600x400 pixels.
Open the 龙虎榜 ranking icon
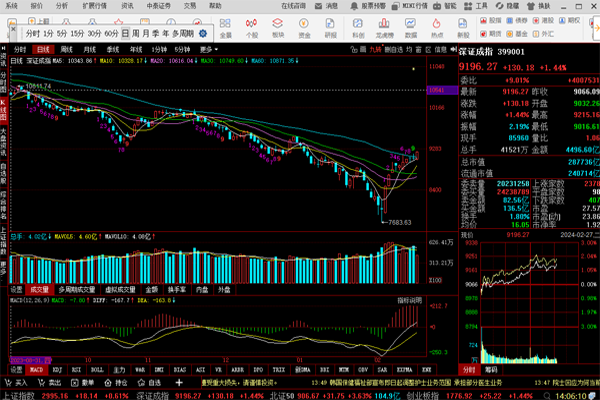tap(384, 28)
